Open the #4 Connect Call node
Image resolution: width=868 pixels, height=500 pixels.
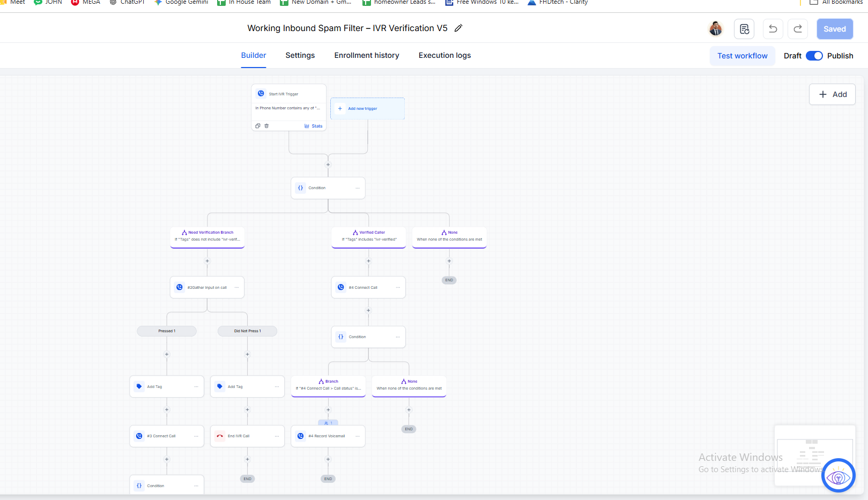[x=368, y=287]
